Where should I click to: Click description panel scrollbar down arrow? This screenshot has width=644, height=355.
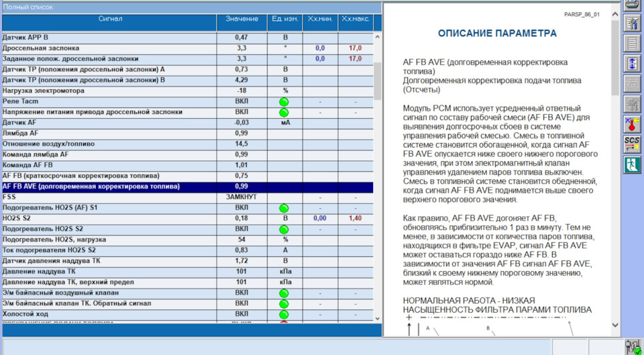click(615, 325)
